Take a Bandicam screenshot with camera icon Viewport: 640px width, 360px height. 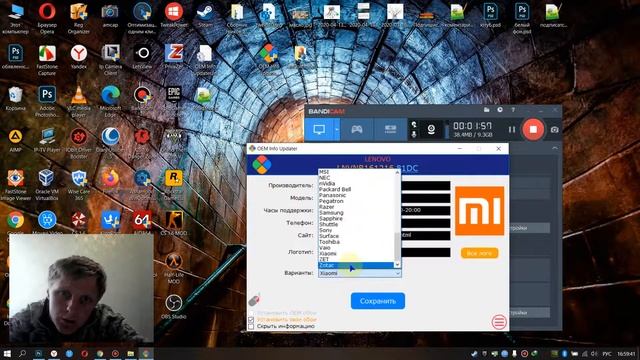(554, 130)
